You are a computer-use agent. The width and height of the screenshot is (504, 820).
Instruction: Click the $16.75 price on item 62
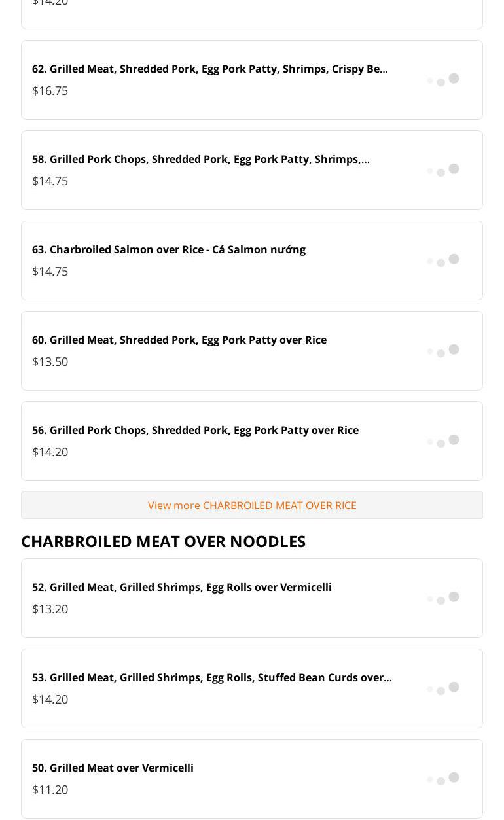(50, 90)
